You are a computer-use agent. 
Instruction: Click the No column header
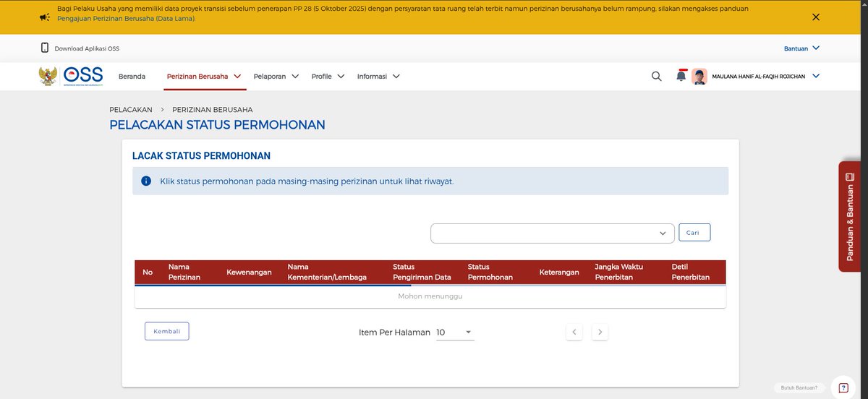[148, 272]
